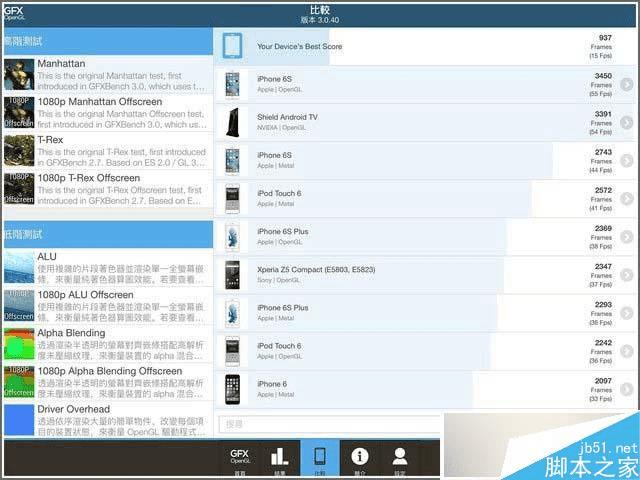Choose the 1080p T-Rex Offscreen title
Viewport: 640px width, 480px height.
tap(89, 178)
